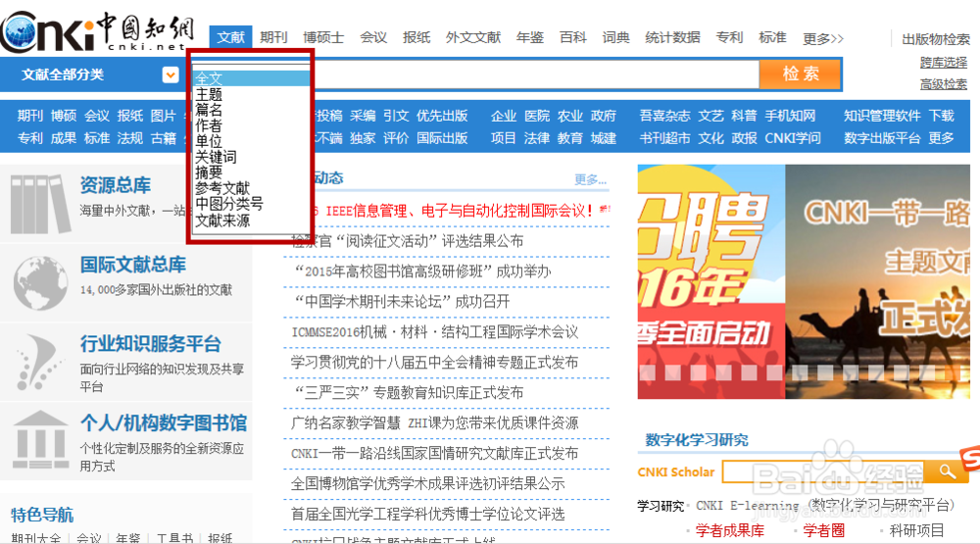Click the main search input field
Viewport: 980px width, 544px height.
536,75
